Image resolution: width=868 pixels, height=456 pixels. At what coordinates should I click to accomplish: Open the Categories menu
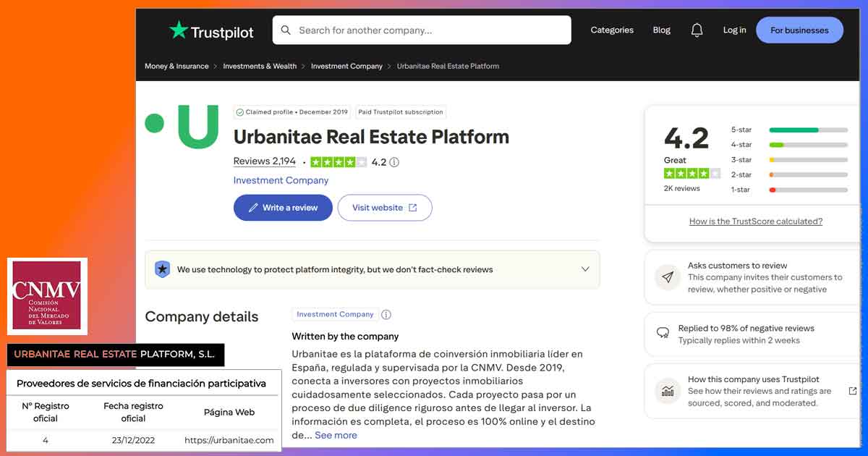point(612,30)
